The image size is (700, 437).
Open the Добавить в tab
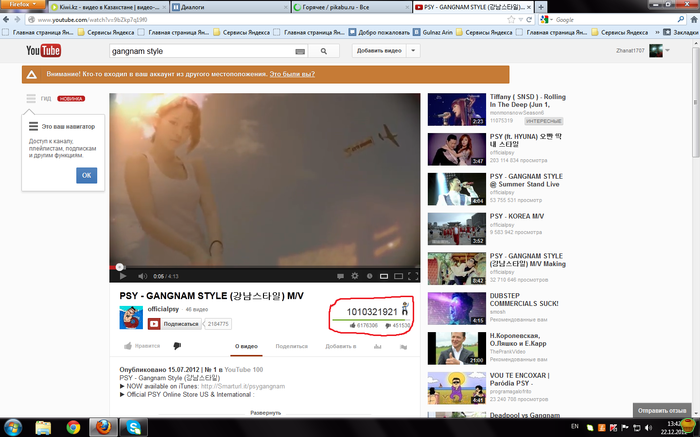click(x=341, y=346)
